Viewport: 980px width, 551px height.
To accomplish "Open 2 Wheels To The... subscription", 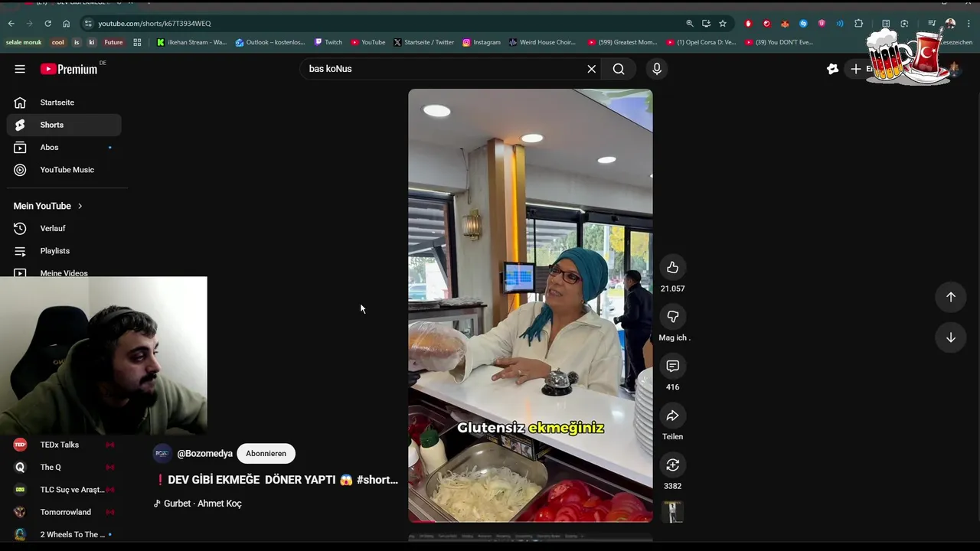I will [x=64, y=534].
